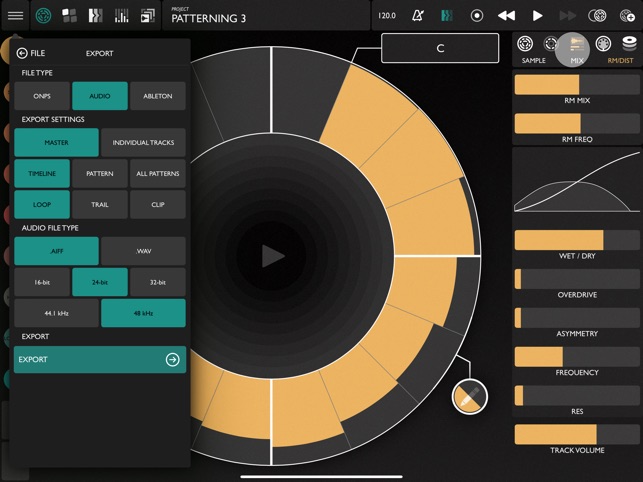The image size is (643, 482).
Task: Tap the teal EXPORT bar
Action: pyautogui.click(x=100, y=359)
